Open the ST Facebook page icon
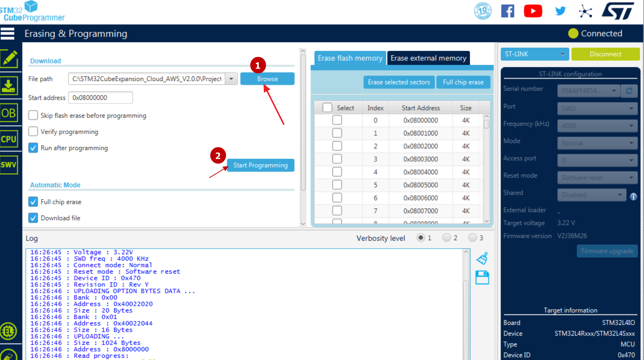Screen dimensions: 644x360 pyautogui.click(x=508, y=11)
